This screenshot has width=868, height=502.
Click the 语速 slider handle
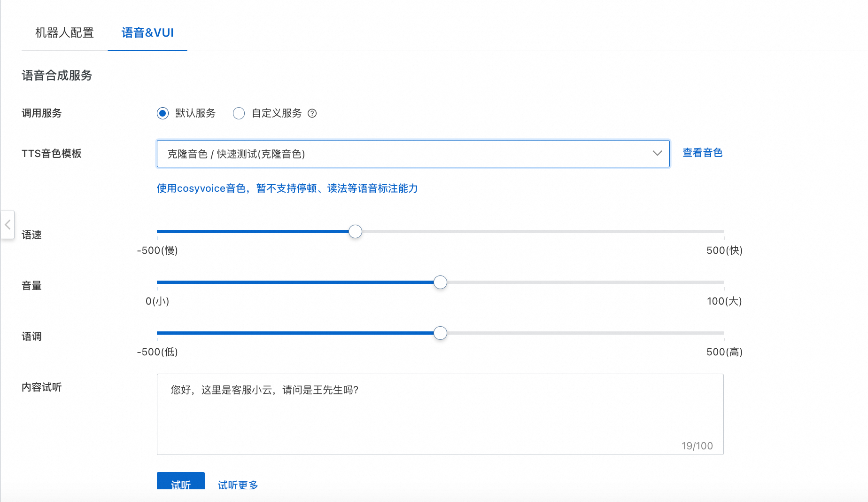(356, 232)
